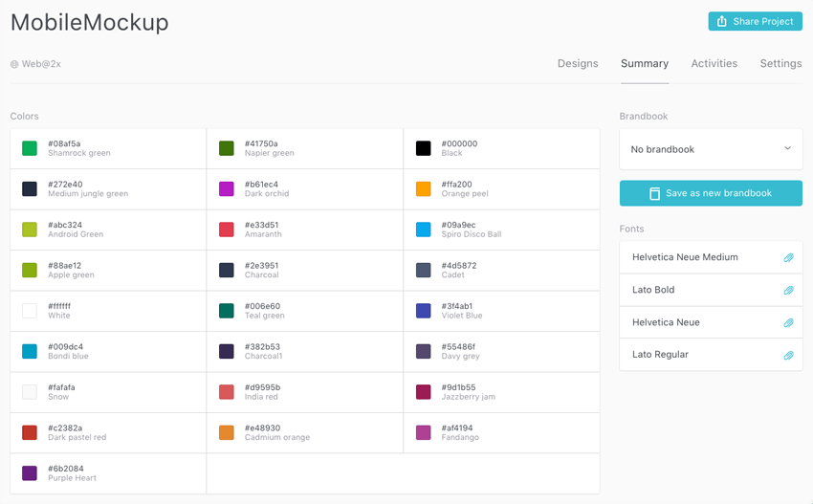Click the clipboard icon in Save as new brandbook
This screenshot has height=504, width=813.
pyautogui.click(x=654, y=193)
